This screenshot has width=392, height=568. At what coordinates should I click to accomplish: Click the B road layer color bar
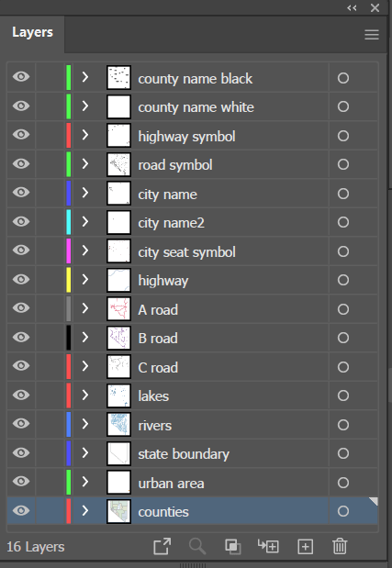coord(69,338)
